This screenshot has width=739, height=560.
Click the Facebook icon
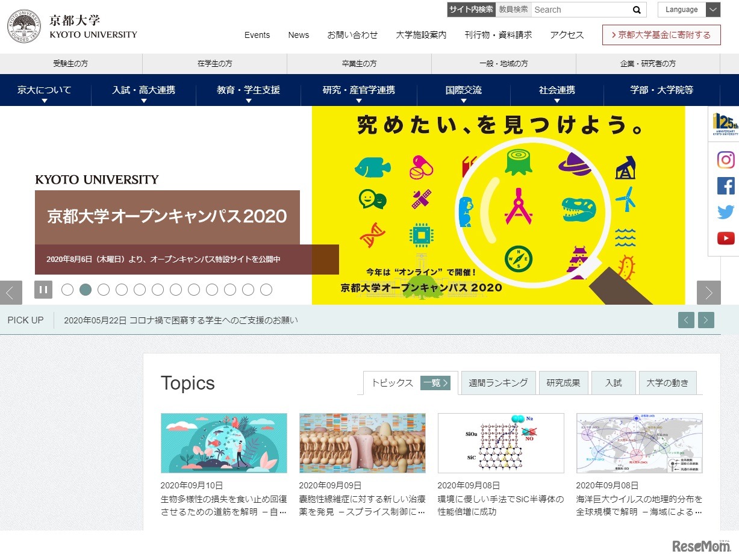pos(726,186)
